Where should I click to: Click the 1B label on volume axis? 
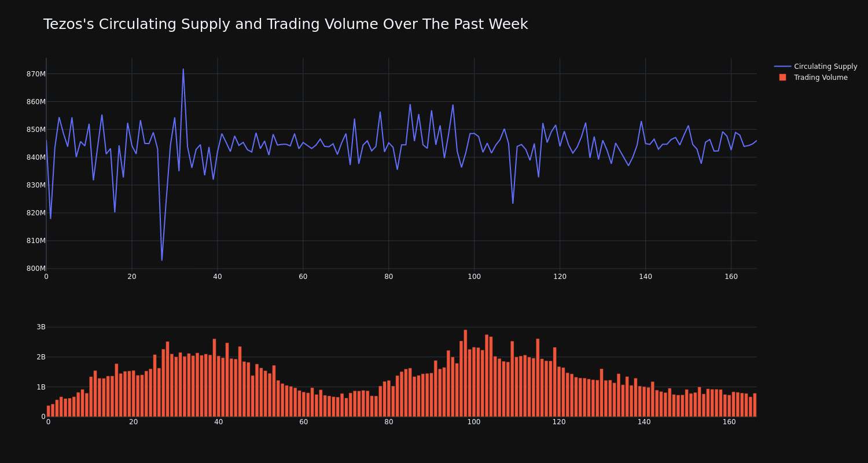(41, 387)
